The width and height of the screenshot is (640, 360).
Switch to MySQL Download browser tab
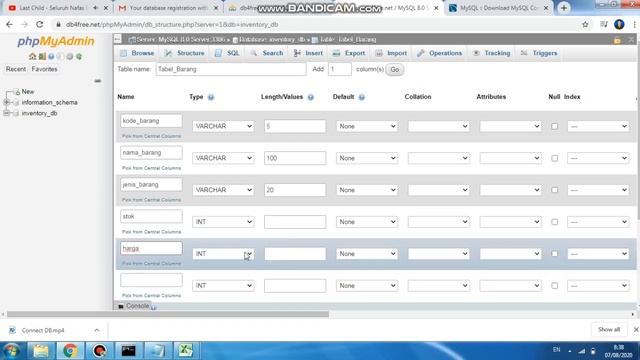[498, 8]
